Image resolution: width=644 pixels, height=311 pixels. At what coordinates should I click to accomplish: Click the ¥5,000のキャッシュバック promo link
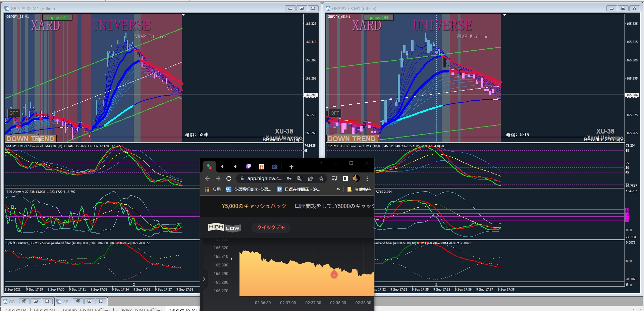click(x=254, y=206)
